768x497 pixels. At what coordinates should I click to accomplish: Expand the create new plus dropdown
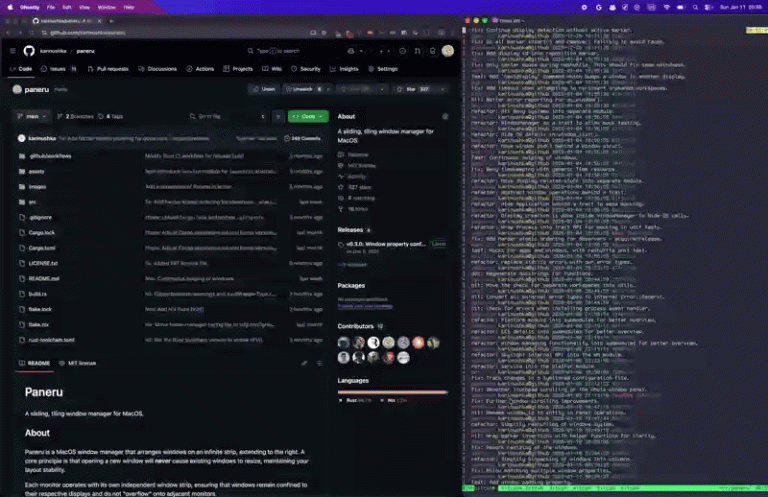(384, 51)
